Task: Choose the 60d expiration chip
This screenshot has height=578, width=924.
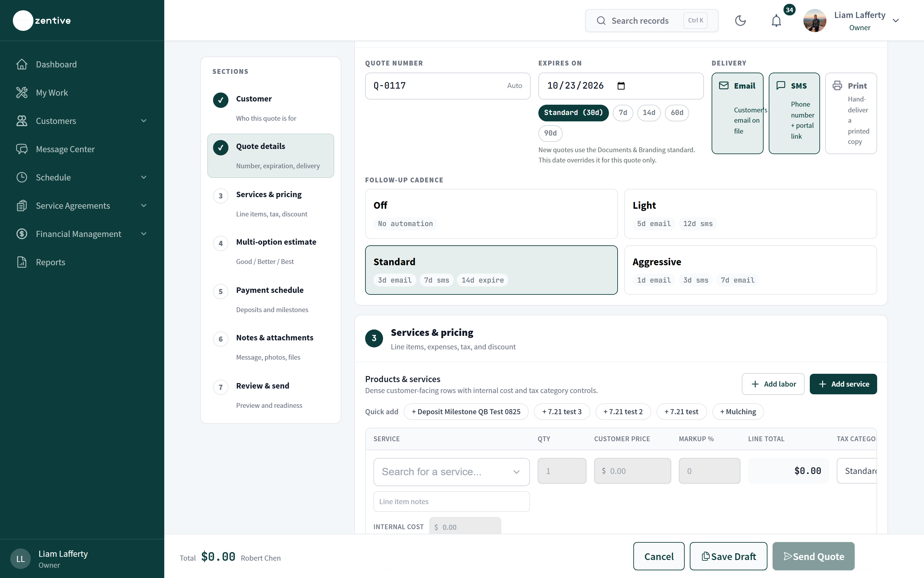Action: coord(677,113)
